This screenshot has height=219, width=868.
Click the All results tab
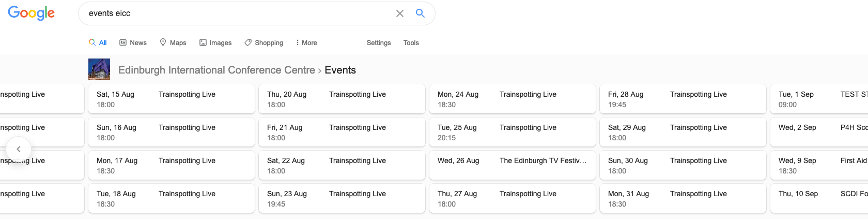[98, 43]
